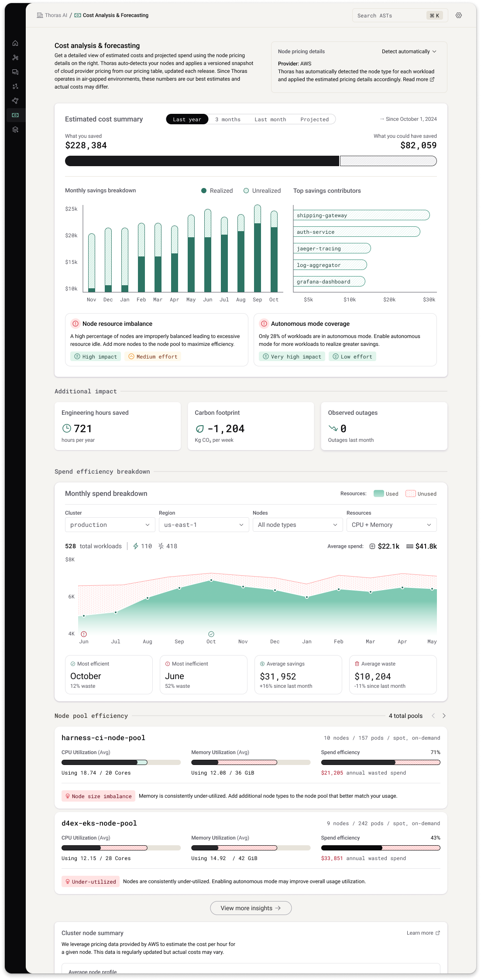Focus the Search ASTs input field
Screen dimensions: 481x980
400,15
